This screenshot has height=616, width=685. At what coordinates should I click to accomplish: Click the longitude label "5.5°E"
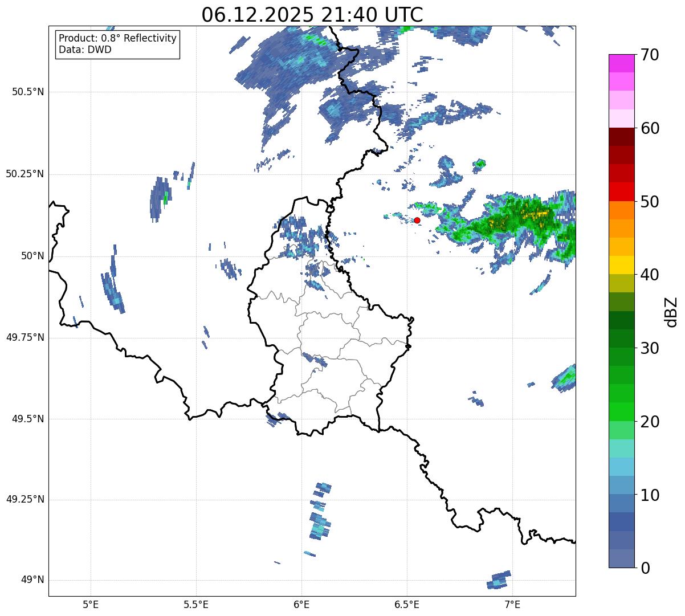196,604
